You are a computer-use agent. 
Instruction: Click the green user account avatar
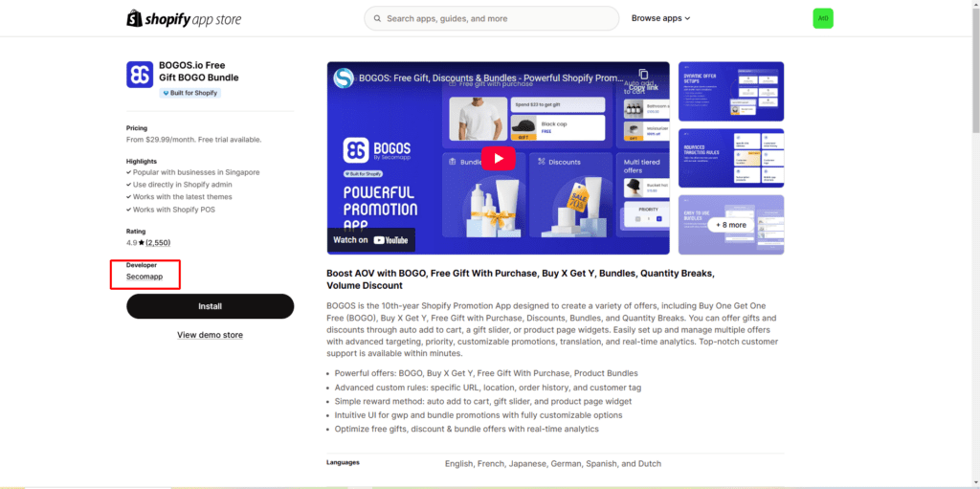pos(822,18)
